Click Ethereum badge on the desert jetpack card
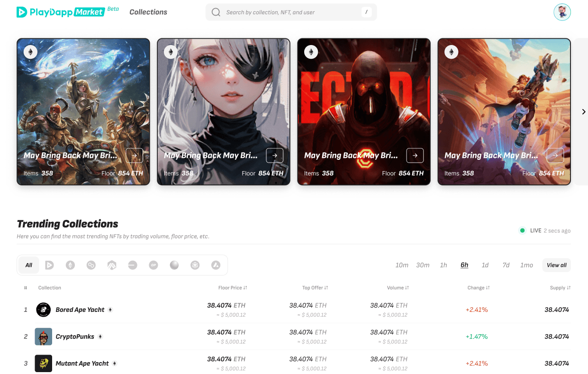Viewport: 588px width, 374px height. (x=452, y=52)
